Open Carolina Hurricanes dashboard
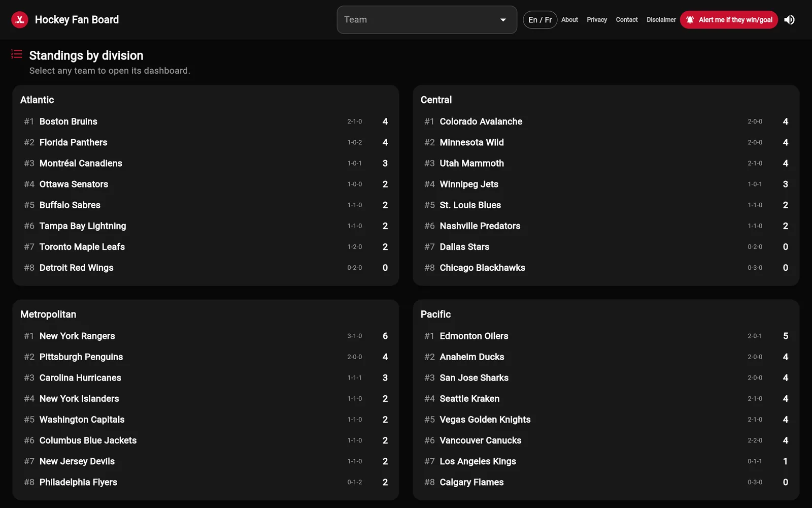This screenshot has width=812, height=508. 206,377
